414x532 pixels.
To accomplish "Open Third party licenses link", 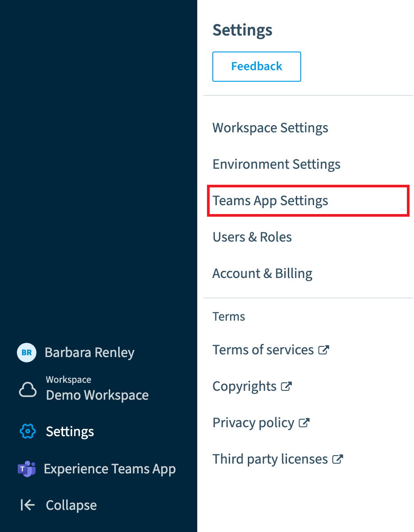I will 270,459.
